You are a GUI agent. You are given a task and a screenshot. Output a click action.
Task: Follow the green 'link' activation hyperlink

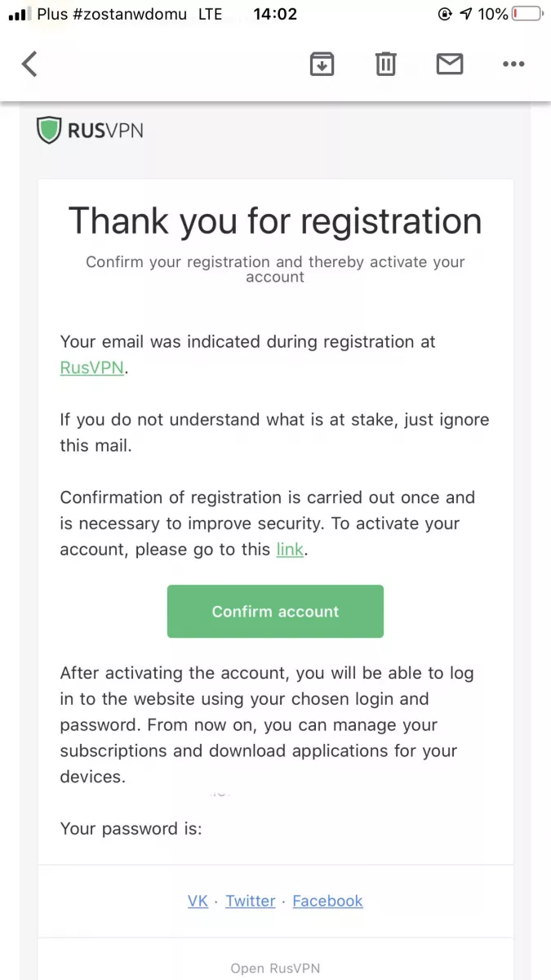coord(290,550)
